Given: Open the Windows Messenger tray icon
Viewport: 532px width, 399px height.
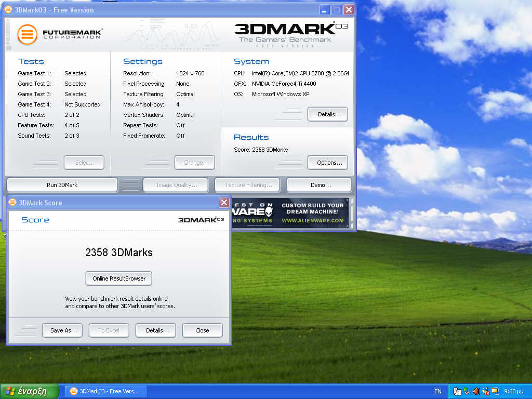Looking at the screenshot, I should [x=486, y=391].
